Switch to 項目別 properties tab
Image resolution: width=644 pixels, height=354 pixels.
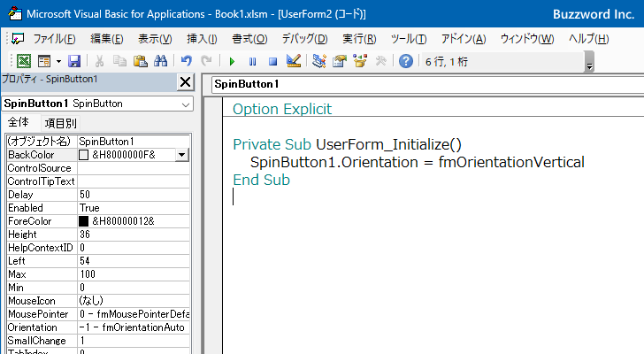pyautogui.click(x=60, y=123)
